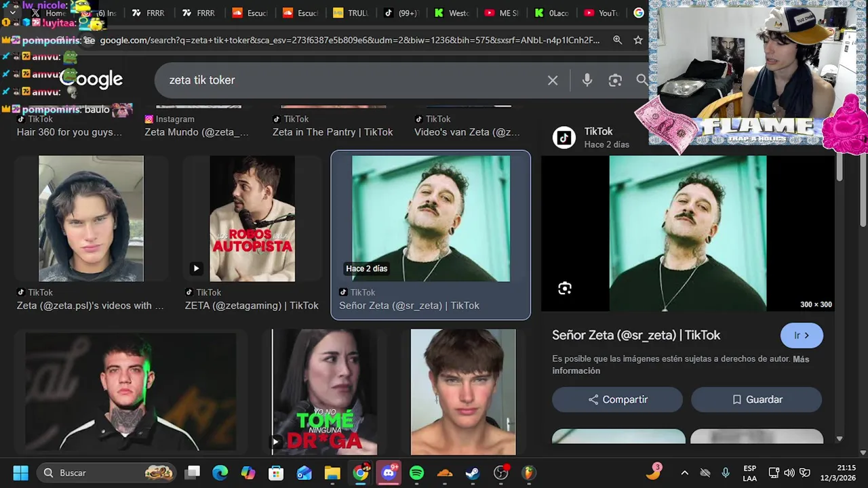This screenshot has height=488, width=868.
Task: Click the preview panel scroll-down arrow
Action: click(840, 439)
